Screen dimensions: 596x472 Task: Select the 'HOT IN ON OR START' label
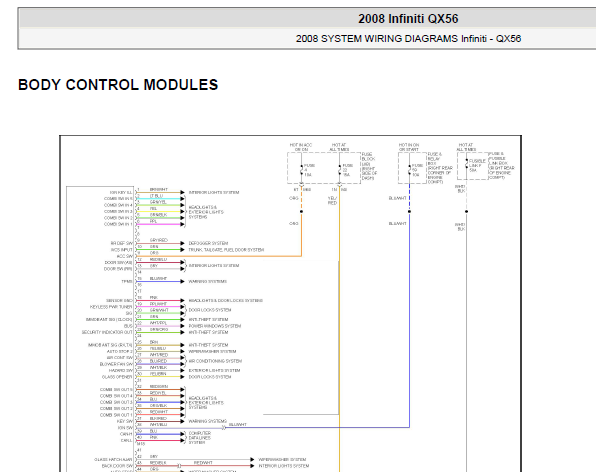click(x=409, y=147)
